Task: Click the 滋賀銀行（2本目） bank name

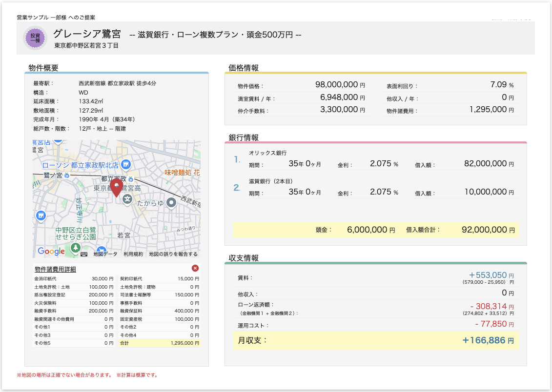Action: tap(271, 181)
